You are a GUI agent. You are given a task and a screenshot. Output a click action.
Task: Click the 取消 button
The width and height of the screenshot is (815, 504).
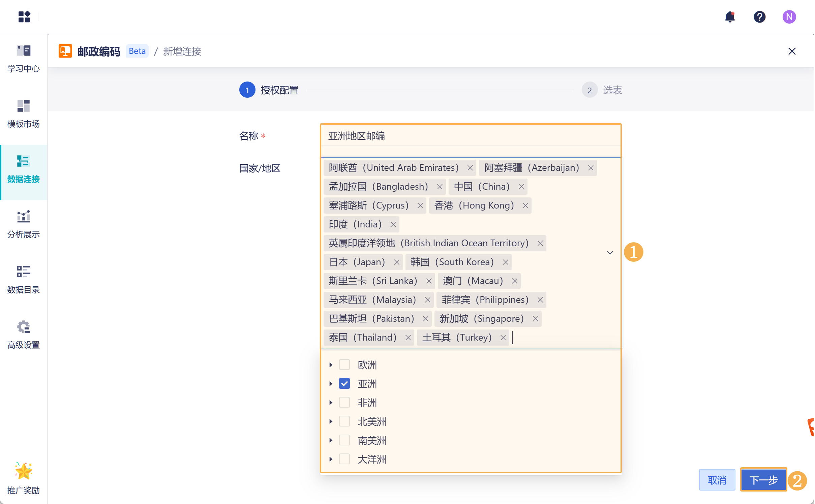point(717,479)
